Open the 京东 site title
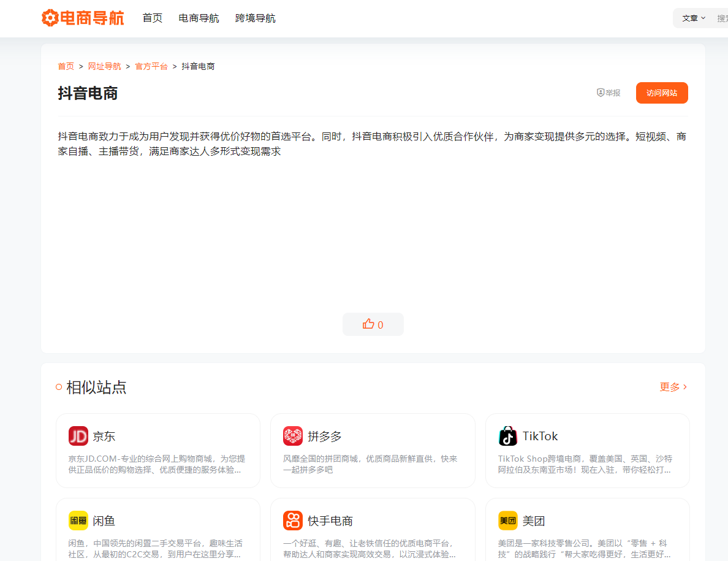The height and width of the screenshot is (561, 728). 104,437
